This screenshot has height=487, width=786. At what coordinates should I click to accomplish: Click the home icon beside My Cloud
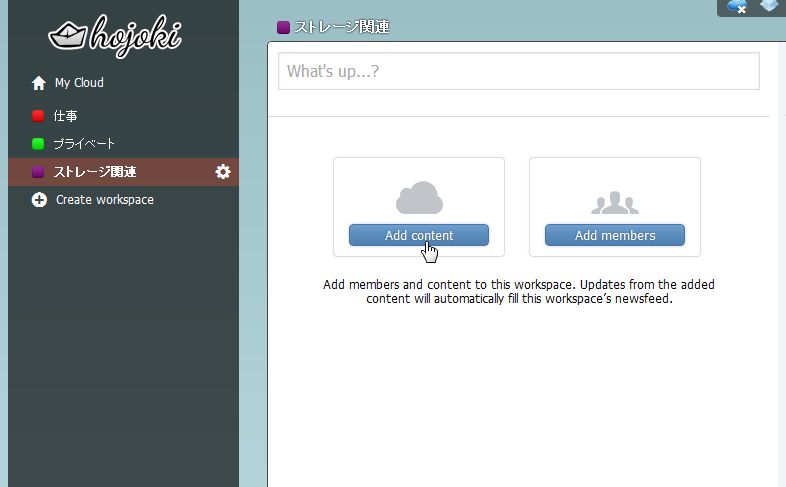(39, 83)
